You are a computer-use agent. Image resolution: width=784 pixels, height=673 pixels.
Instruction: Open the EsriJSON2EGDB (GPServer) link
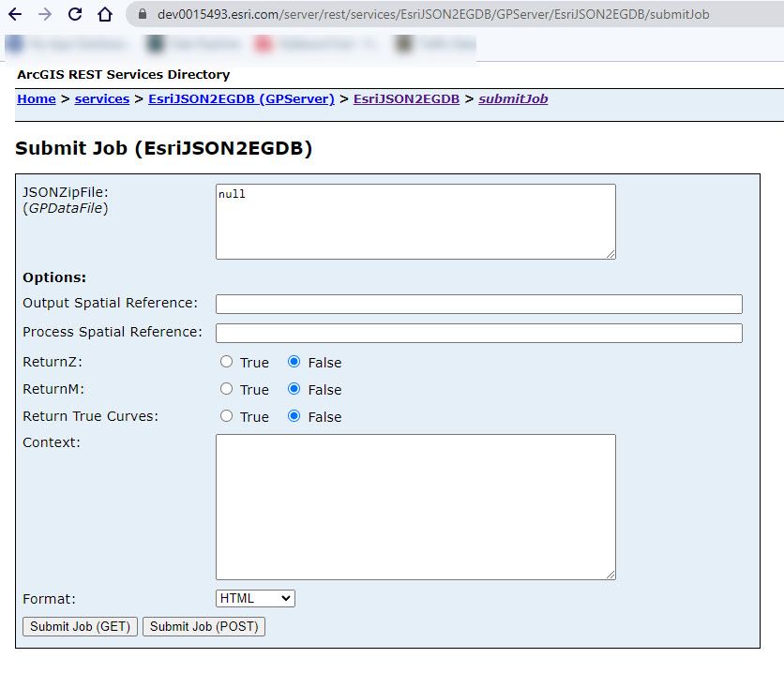[240, 98]
